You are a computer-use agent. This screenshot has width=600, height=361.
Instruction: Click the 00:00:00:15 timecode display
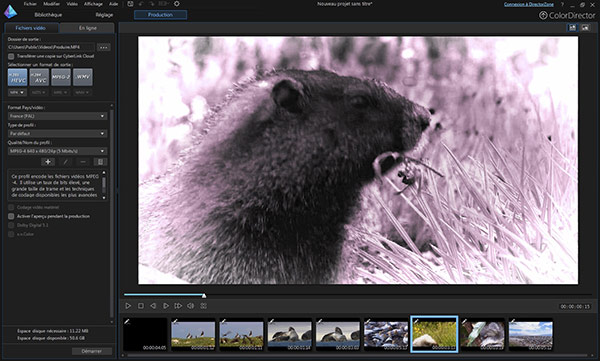pyautogui.click(x=575, y=307)
